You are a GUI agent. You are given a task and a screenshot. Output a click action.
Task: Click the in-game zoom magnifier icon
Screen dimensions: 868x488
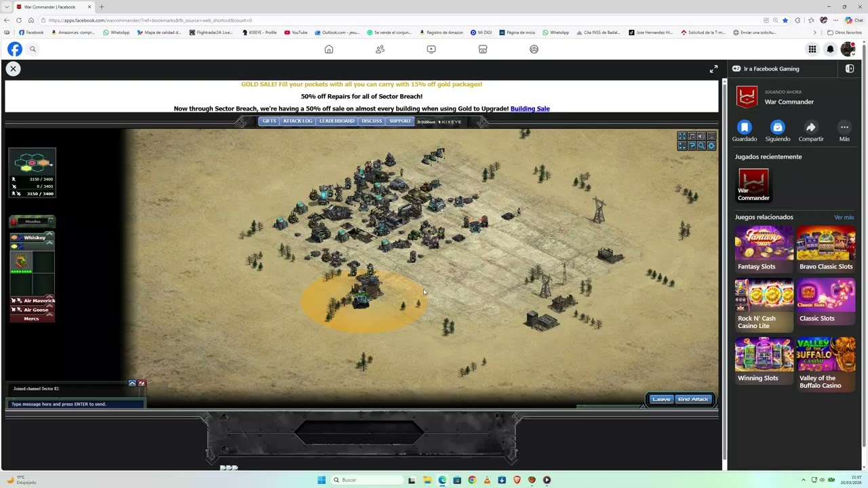click(701, 146)
